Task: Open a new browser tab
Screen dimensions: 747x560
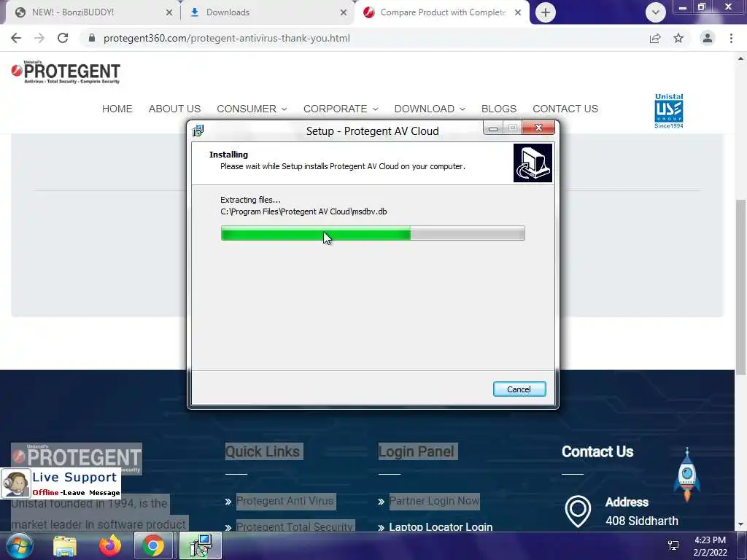Action: [x=546, y=12]
